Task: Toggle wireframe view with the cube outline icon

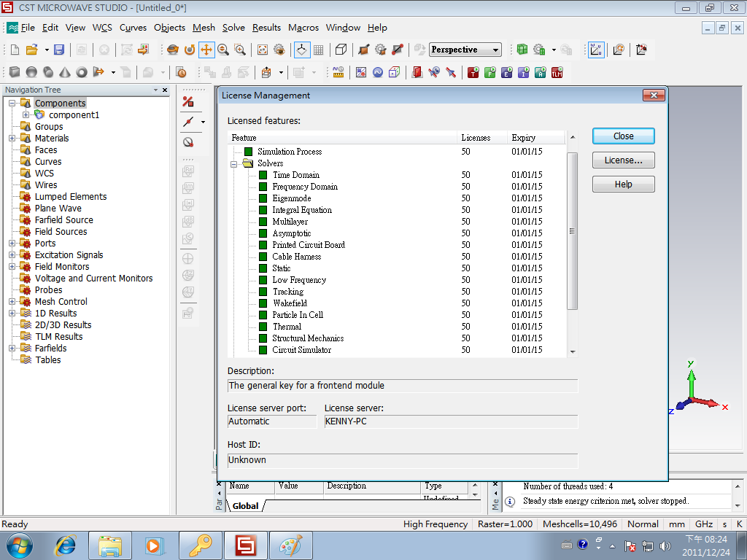Action: [x=341, y=50]
